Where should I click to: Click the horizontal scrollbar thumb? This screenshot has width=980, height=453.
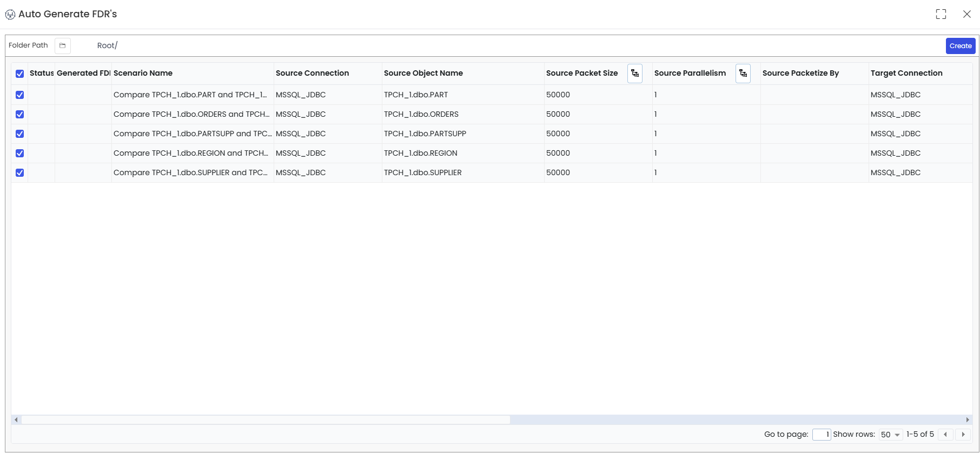pos(266,419)
